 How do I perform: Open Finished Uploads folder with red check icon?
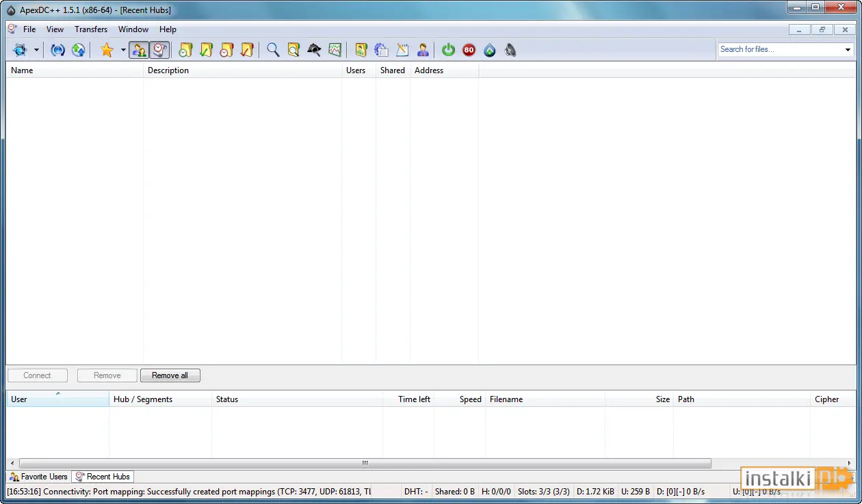247,50
